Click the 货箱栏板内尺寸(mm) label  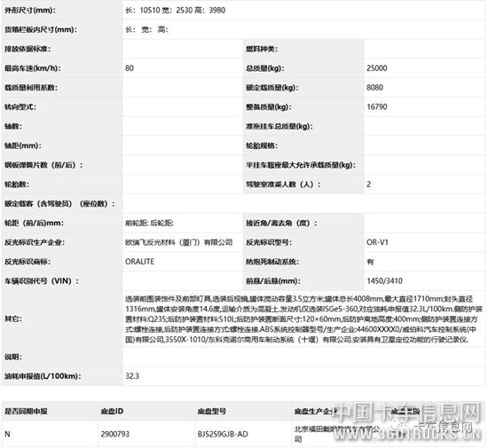click(x=41, y=29)
